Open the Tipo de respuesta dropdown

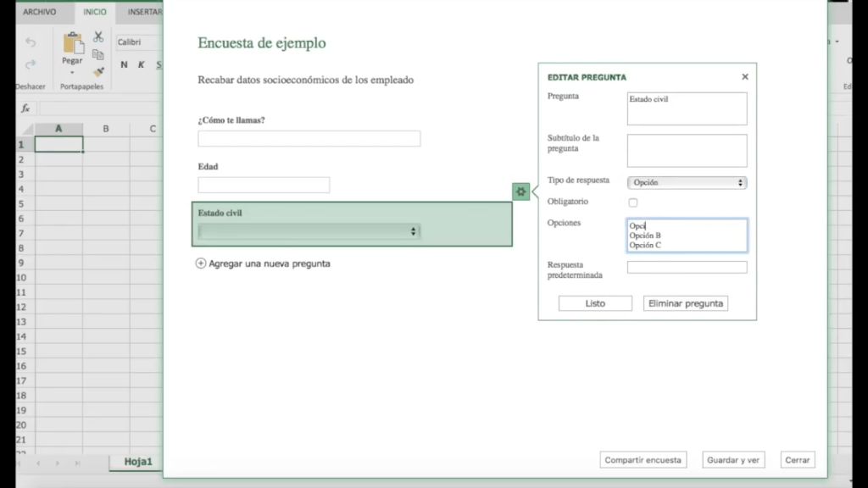coord(687,182)
